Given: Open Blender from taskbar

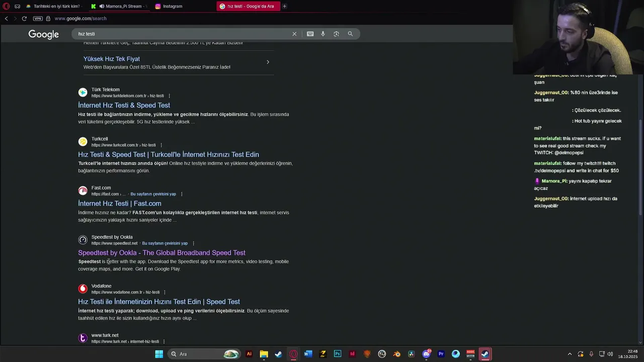Looking at the screenshot, I should 396,354.
